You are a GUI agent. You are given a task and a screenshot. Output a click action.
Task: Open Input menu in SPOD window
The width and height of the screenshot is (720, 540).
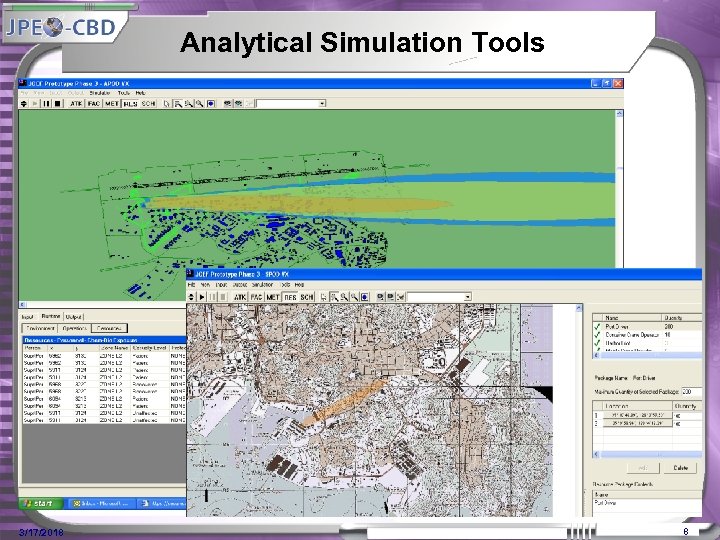221,285
